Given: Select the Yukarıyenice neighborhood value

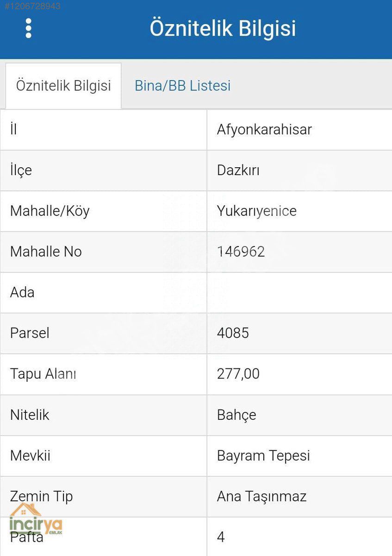Looking at the screenshot, I should 257,211.
